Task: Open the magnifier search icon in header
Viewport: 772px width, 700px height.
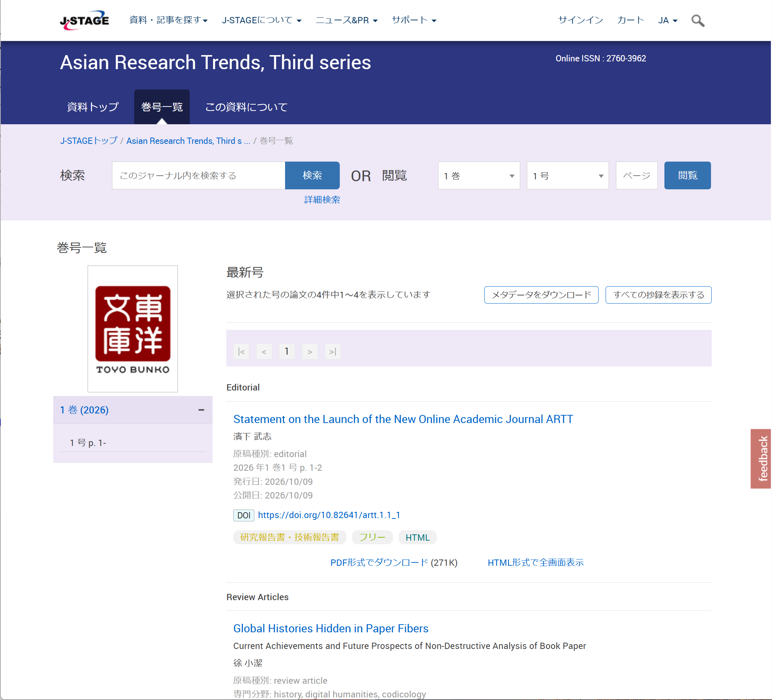Action: pyautogui.click(x=698, y=20)
